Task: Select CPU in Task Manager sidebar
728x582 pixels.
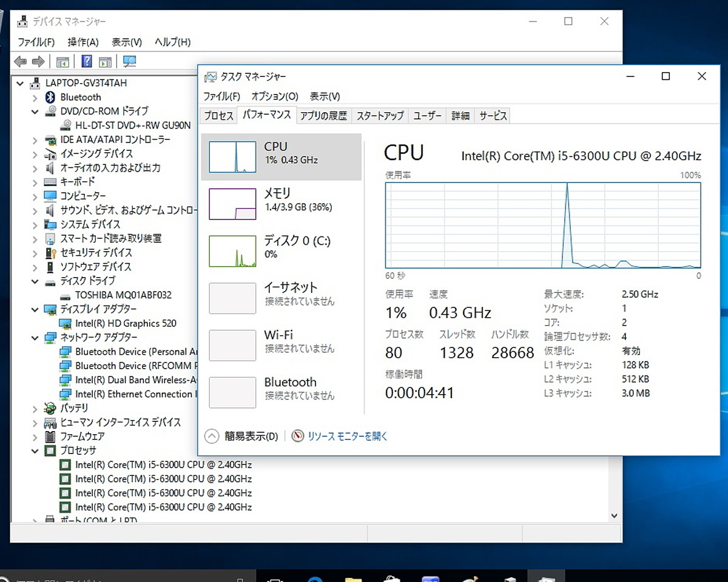Action: [x=281, y=156]
